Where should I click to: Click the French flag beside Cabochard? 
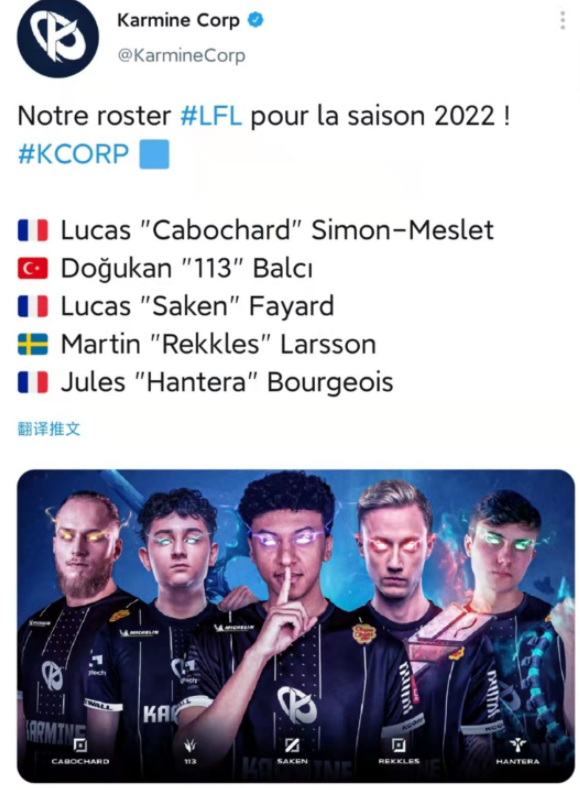coord(33,230)
